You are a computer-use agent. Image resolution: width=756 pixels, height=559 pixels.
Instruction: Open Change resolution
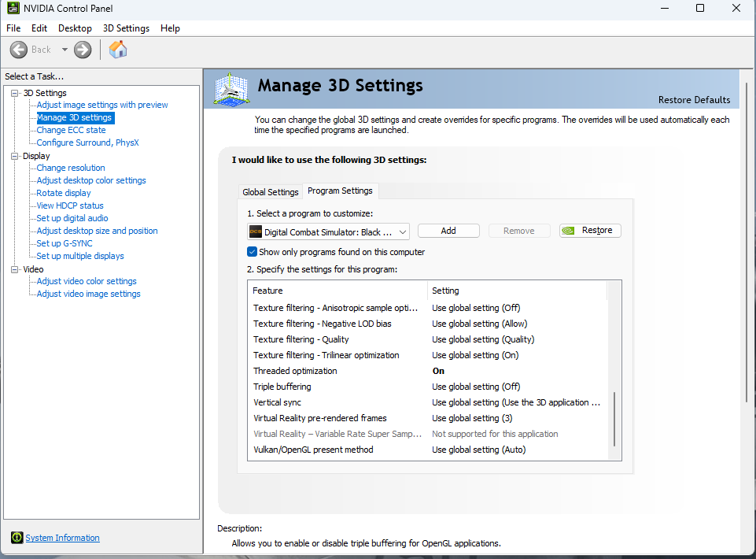pos(71,168)
